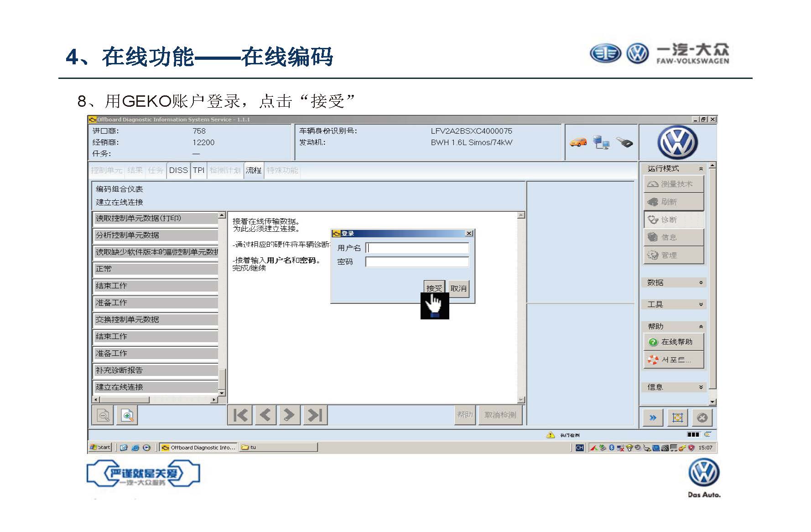Switch to the DISS tab
The width and height of the screenshot is (811, 532).
pos(178,170)
